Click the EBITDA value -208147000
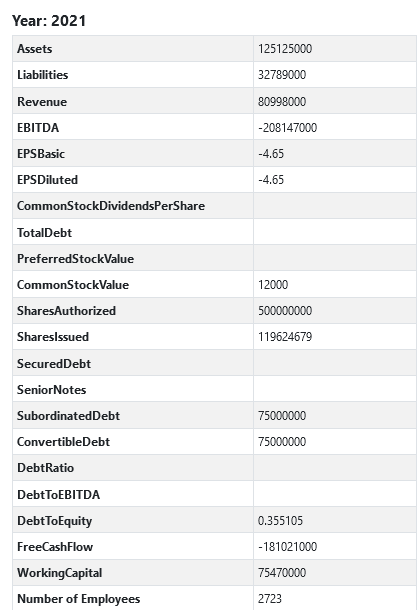This screenshot has width=419, height=610. (288, 128)
